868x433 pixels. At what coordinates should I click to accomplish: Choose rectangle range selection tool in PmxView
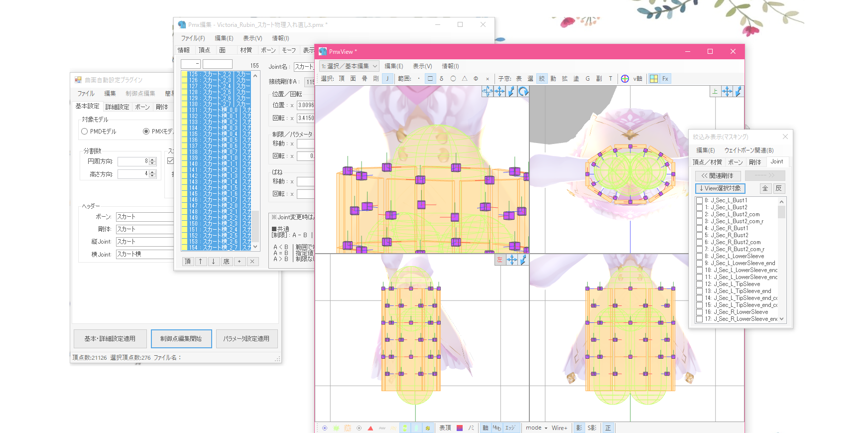[x=430, y=79]
